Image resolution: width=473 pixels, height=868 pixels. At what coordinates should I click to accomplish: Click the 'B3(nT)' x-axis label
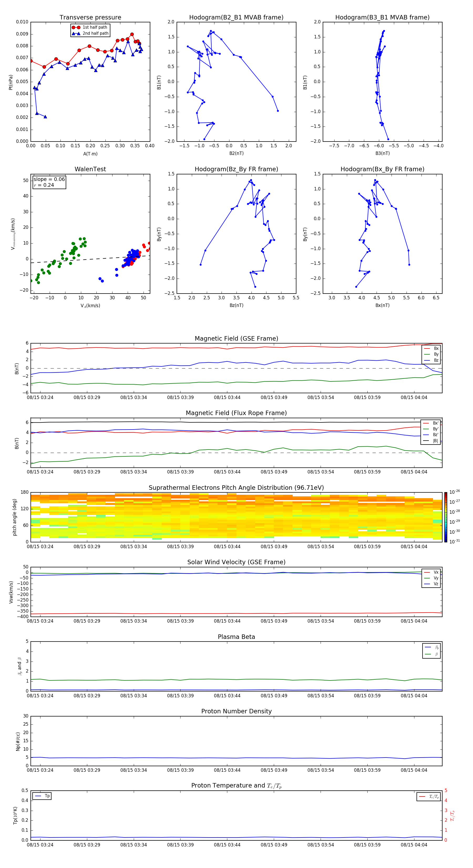coord(382,153)
